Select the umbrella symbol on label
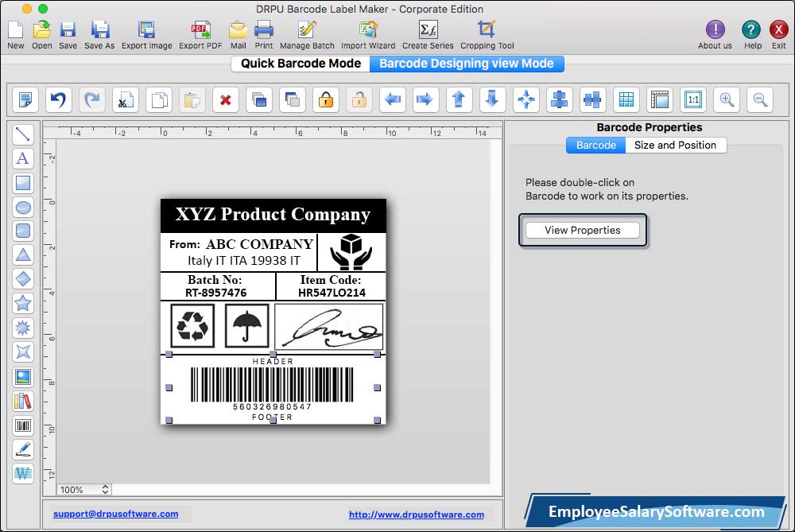This screenshot has height=532, width=795. pos(246,326)
